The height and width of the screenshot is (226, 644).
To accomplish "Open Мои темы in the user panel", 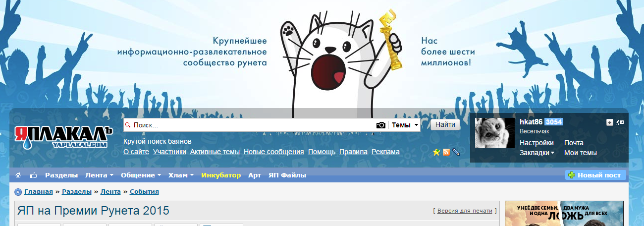I will [x=581, y=153].
